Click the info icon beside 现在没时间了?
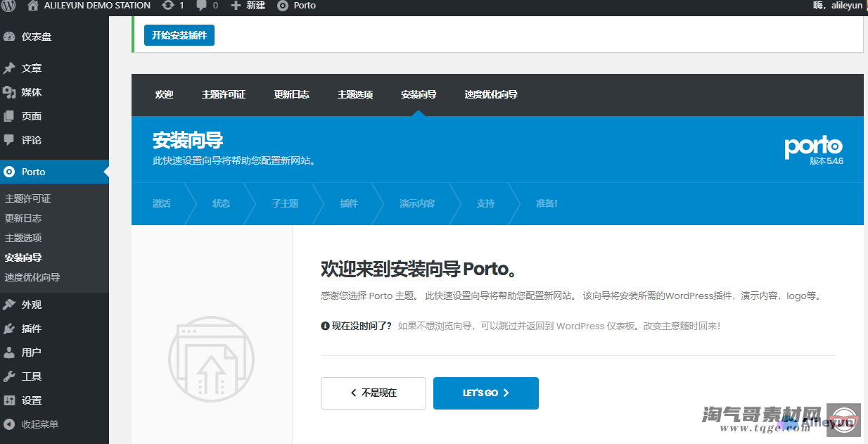This screenshot has width=868, height=444. tap(325, 326)
